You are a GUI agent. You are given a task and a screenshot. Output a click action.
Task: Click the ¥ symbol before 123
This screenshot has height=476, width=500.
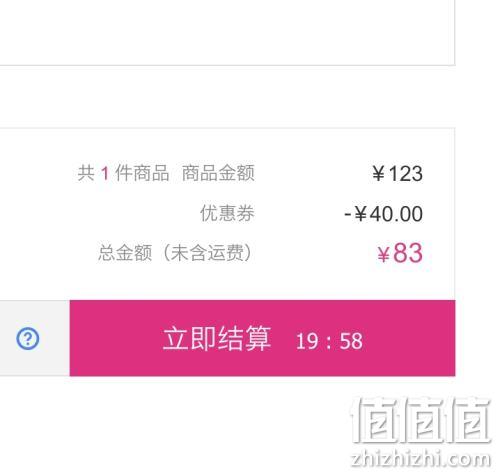[x=378, y=174]
